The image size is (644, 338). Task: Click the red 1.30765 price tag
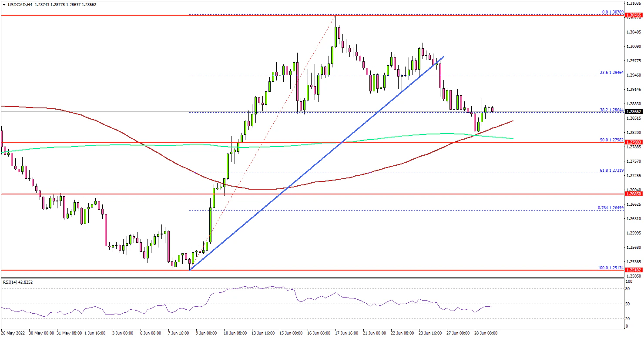coord(634,16)
